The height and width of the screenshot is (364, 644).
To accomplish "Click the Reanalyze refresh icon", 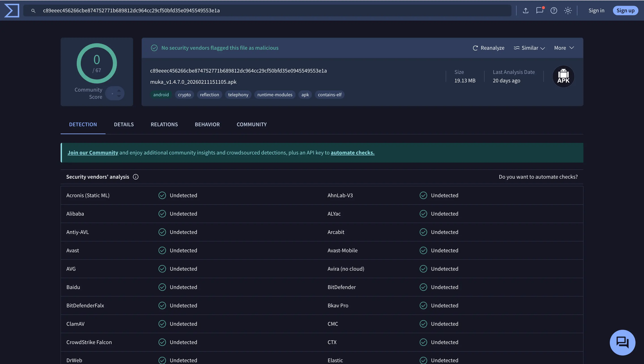I will [x=475, y=48].
